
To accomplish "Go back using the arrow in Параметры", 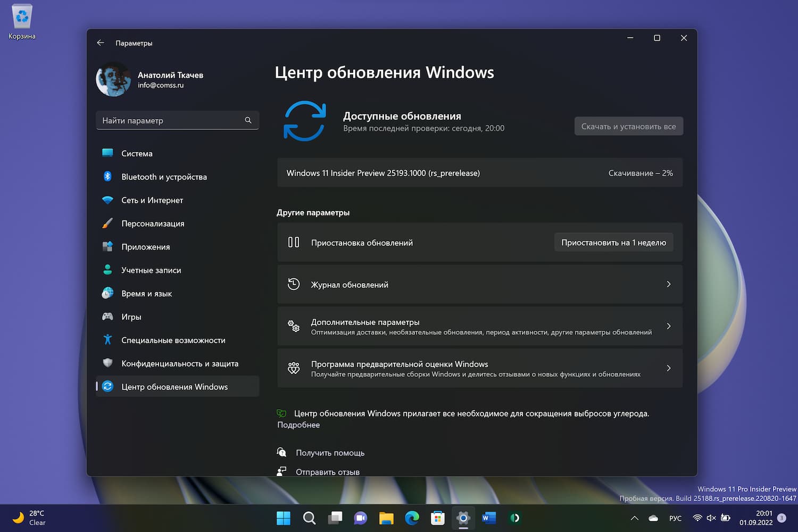I will coord(101,43).
